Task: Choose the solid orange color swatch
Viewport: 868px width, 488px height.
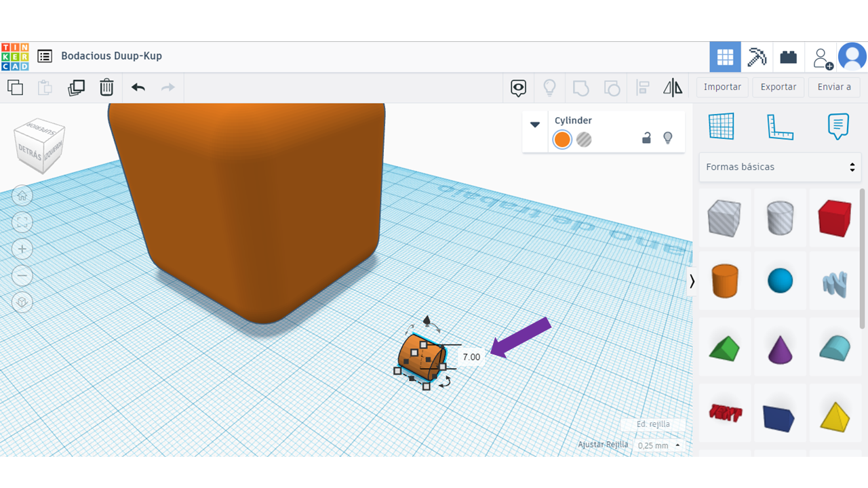Action: 562,140
